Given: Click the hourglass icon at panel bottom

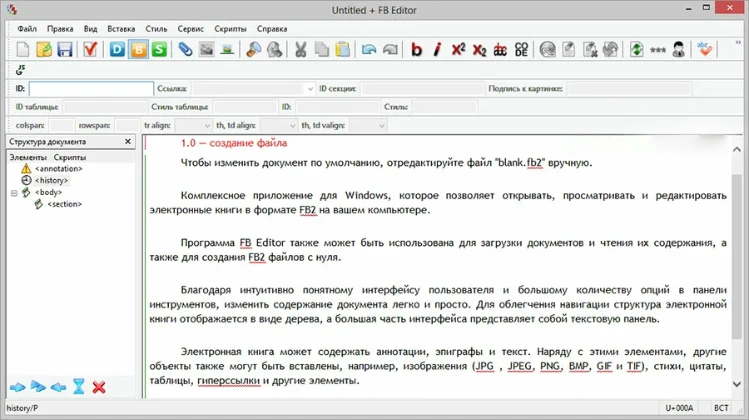Looking at the screenshot, I should pyautogui.click(x=79, y=387).
